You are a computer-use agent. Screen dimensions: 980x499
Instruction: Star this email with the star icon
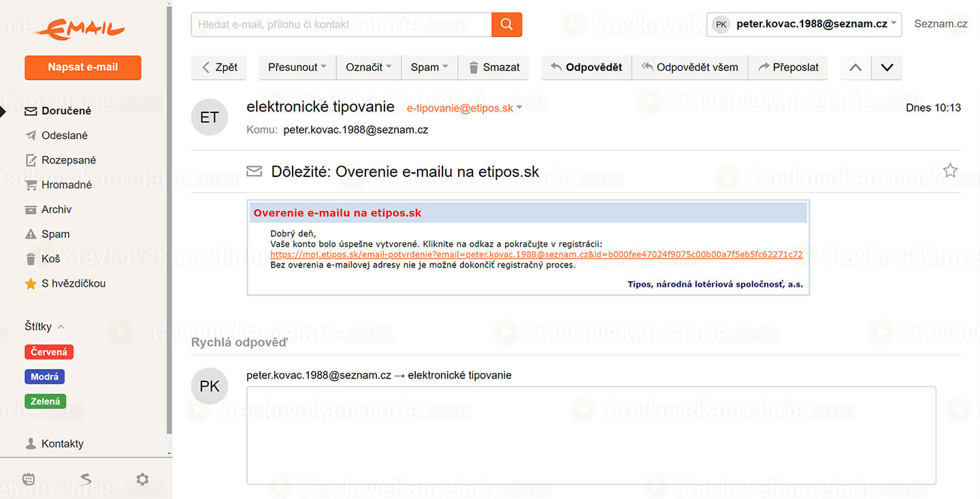pyautogui.click(x=950, y=171)
